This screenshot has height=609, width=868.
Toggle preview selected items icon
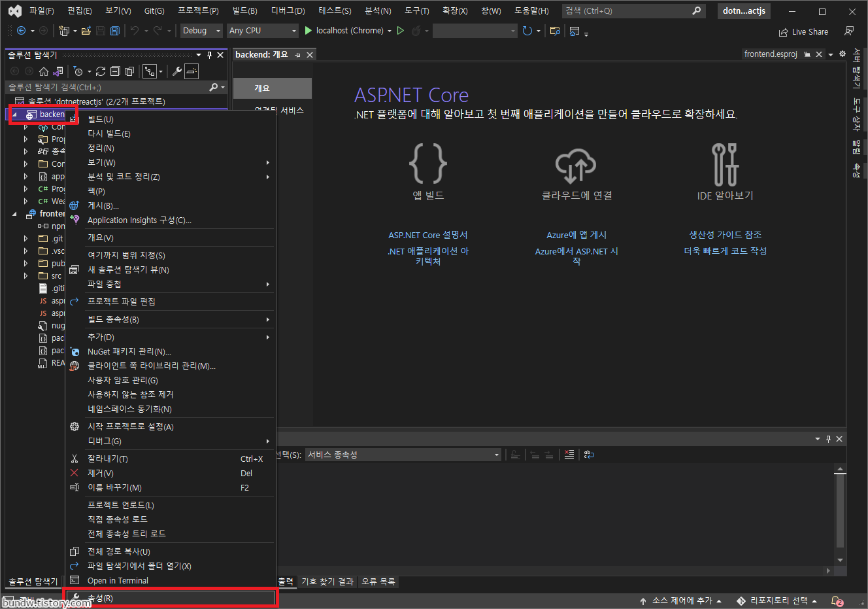point(191,71)
